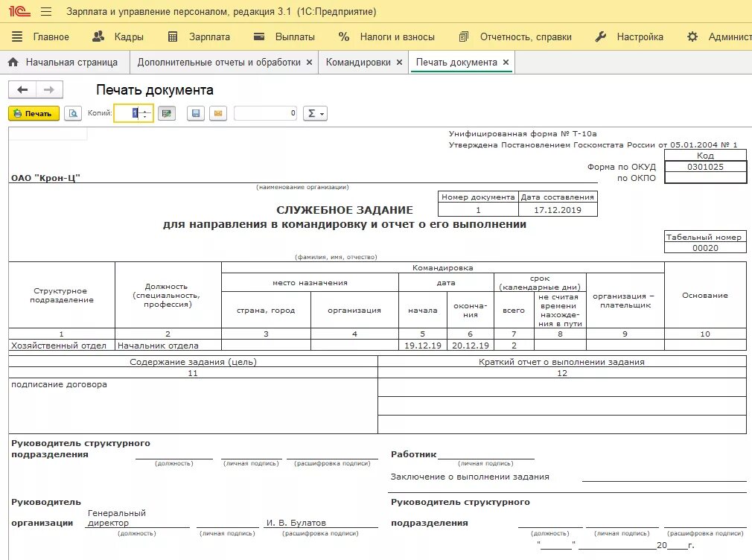Click the sum value field showing 0
Screen dimensions: 752x560
266,113
